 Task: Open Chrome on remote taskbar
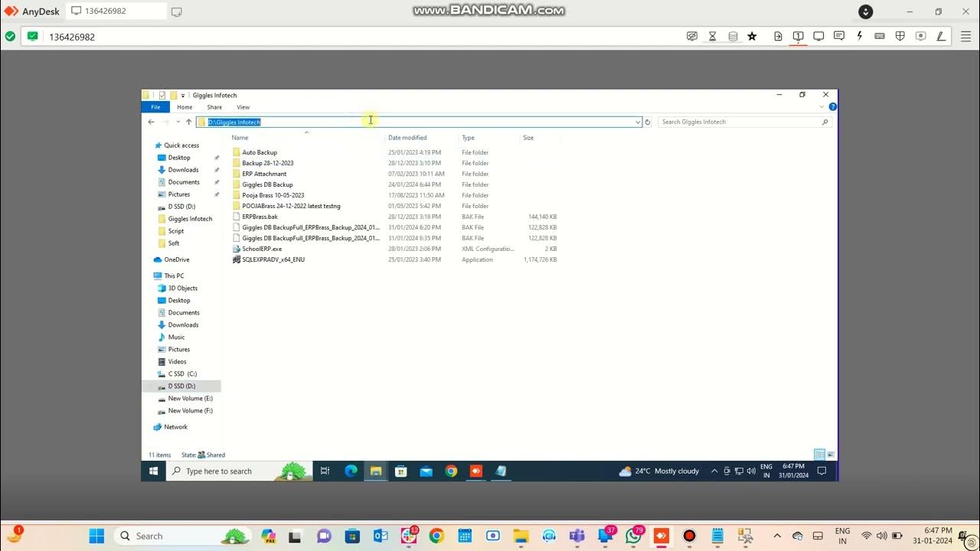[x=451, y=471]
